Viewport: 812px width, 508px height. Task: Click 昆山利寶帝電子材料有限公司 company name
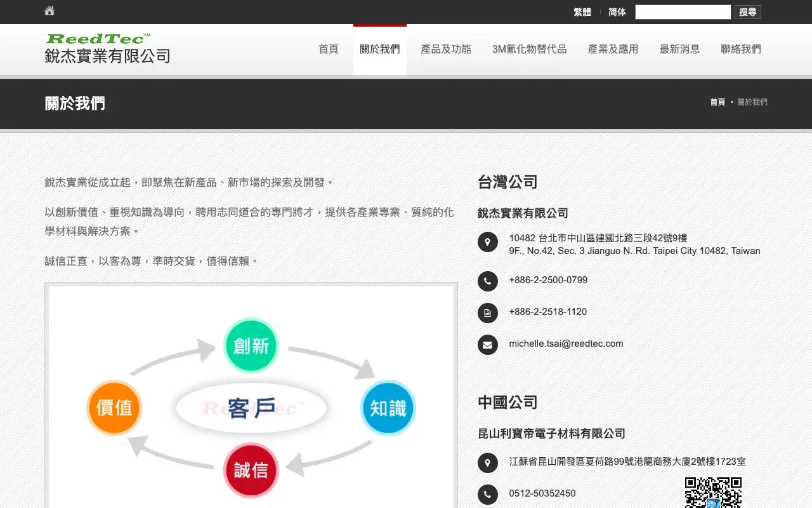pyautogui.click(x=551, y=434)
